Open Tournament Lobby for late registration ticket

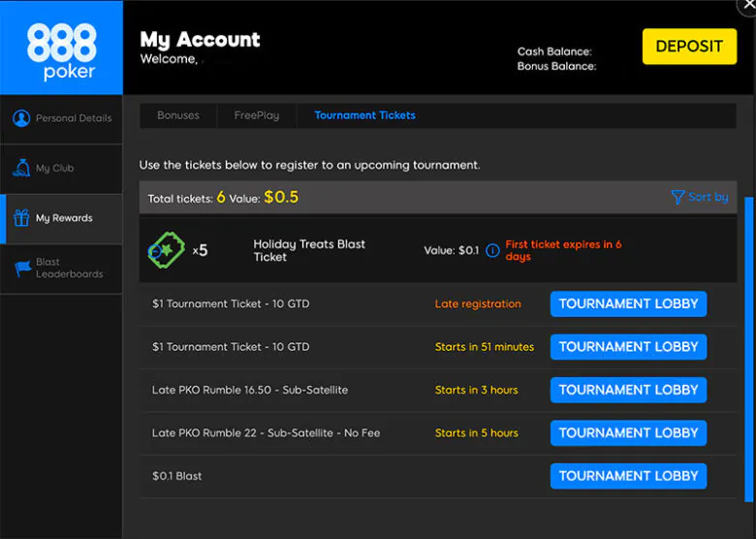[x=628, y=304]
